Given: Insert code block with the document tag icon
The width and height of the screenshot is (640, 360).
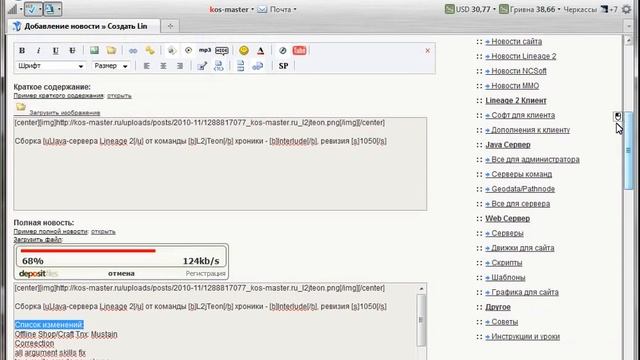Looking at the screenshot, I should point(218,66).
